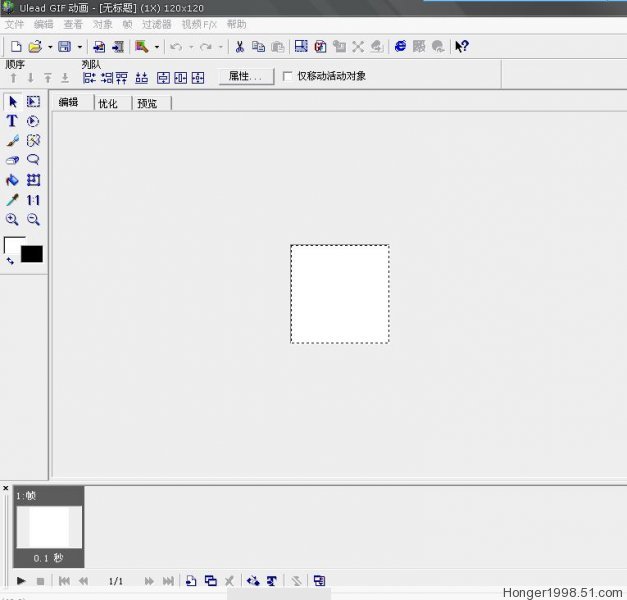Viewport: 627px width, 600px height.
Task: Switch to the 预览 tab
Action: tap(147, 103)
